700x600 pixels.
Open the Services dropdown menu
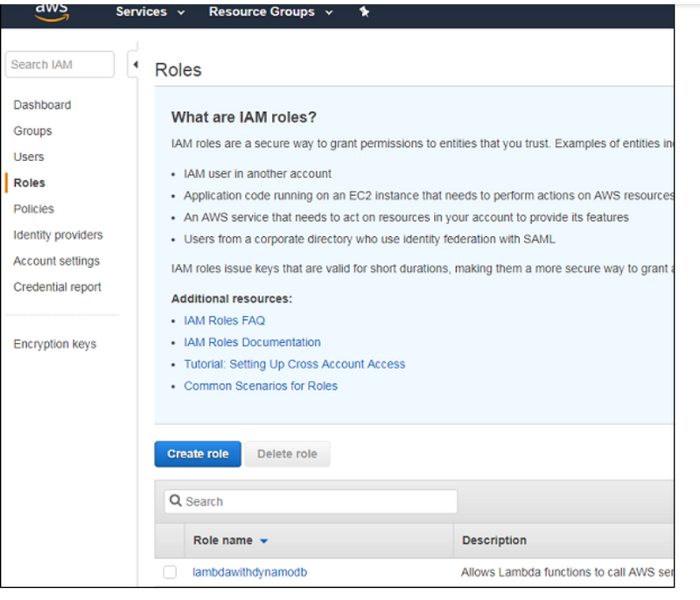[150, 12]
